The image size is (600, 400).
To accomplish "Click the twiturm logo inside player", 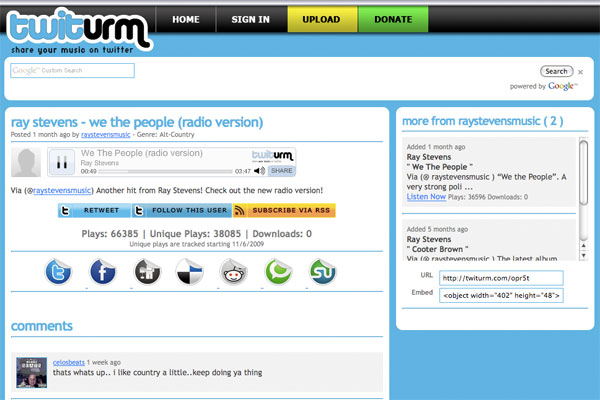I will [x=272, y=155].
